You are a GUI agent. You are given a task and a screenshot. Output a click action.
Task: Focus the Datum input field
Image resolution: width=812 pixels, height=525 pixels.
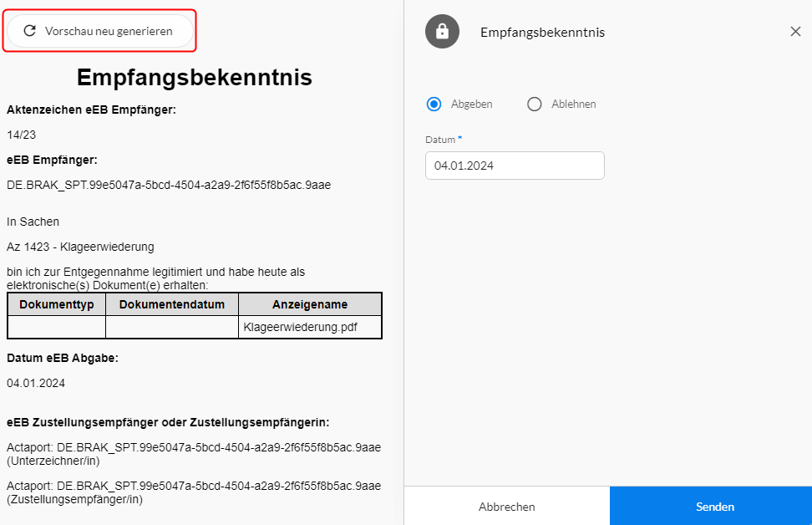(515, 166)
